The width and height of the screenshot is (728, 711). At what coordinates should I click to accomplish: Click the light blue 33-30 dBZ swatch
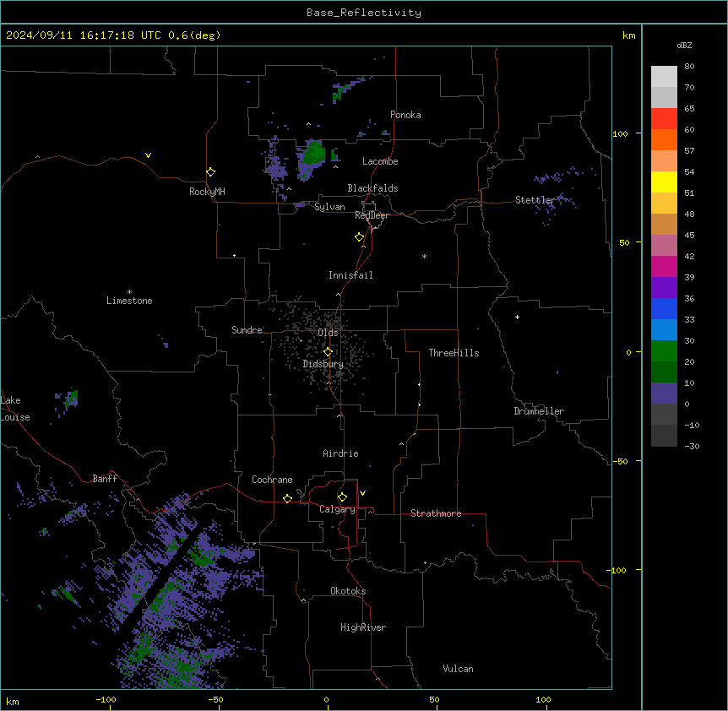[x=664, y=329]
